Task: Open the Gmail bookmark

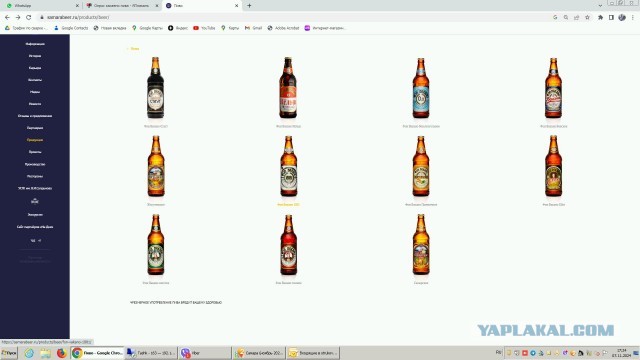Action: click(253, 28)
